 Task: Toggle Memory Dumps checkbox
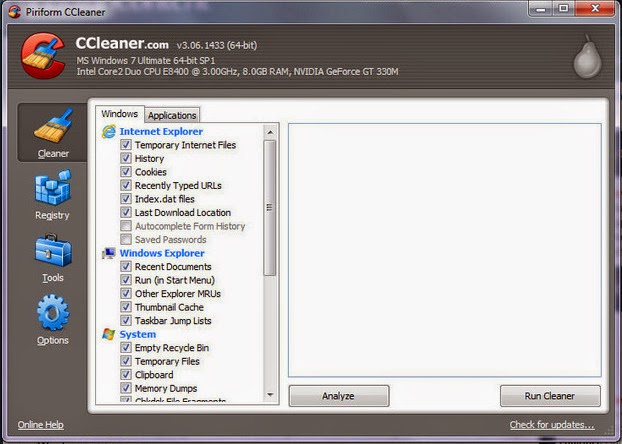(126, 388)
